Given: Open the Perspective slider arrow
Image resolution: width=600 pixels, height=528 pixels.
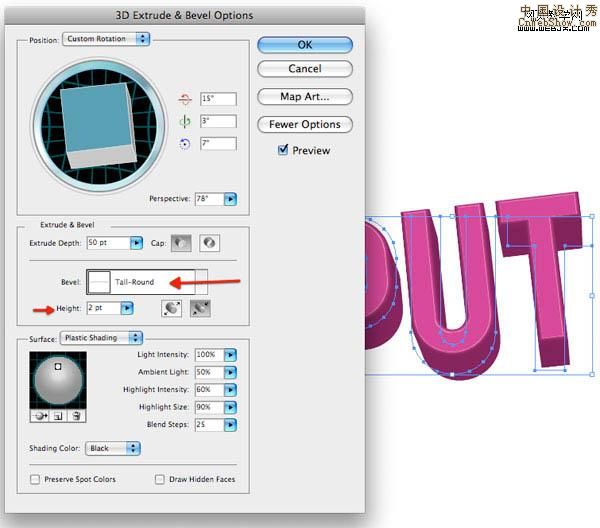Looking at the screenshot, I should [230, 199].
